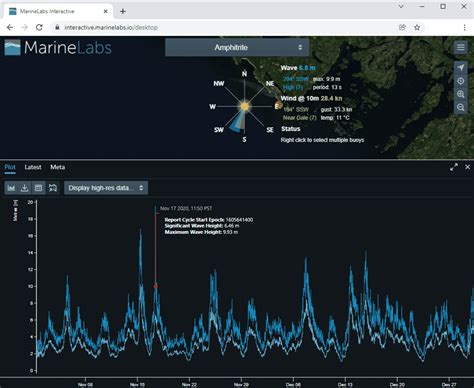This screenshot has height=388, width=474.
Task: Click the Wave height reading text
Action: pos(298,68)
